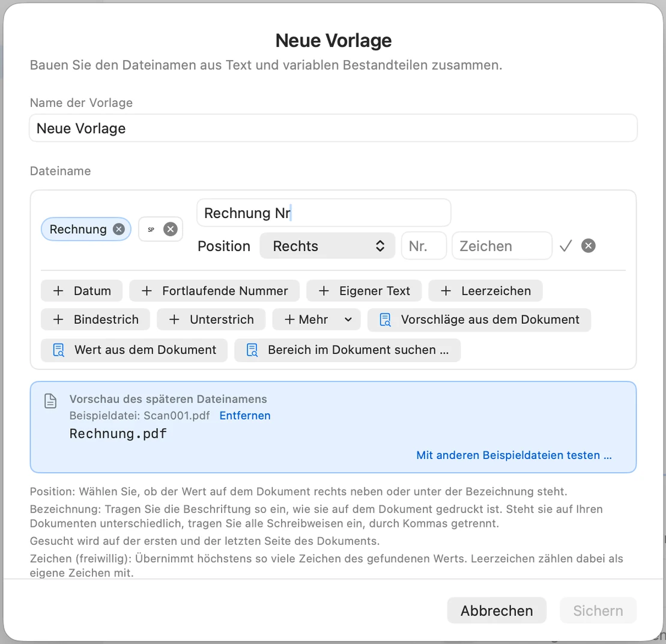Screen dimensions: 666x644
Task: Expand the Mehr dropdown menu
Action: [316, 320]
